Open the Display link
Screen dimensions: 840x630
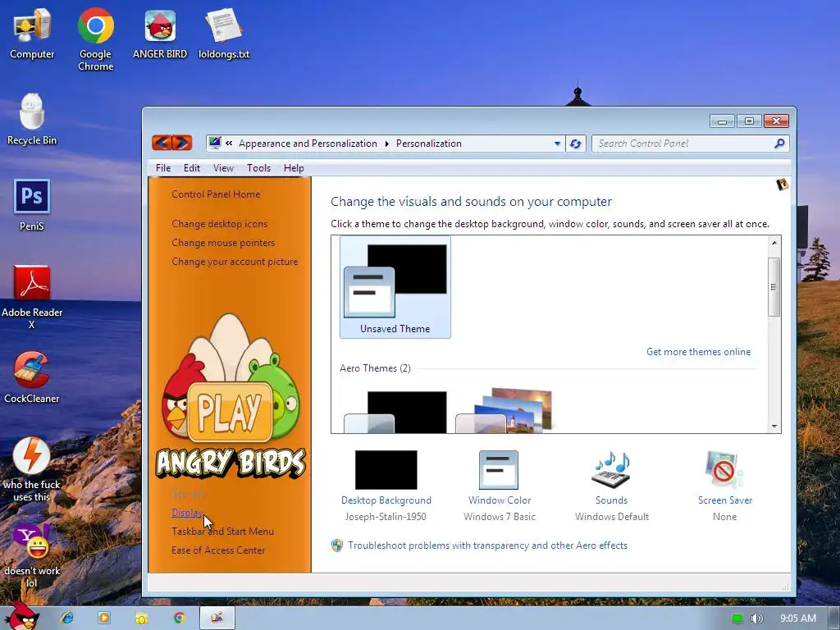pos(187,513)
